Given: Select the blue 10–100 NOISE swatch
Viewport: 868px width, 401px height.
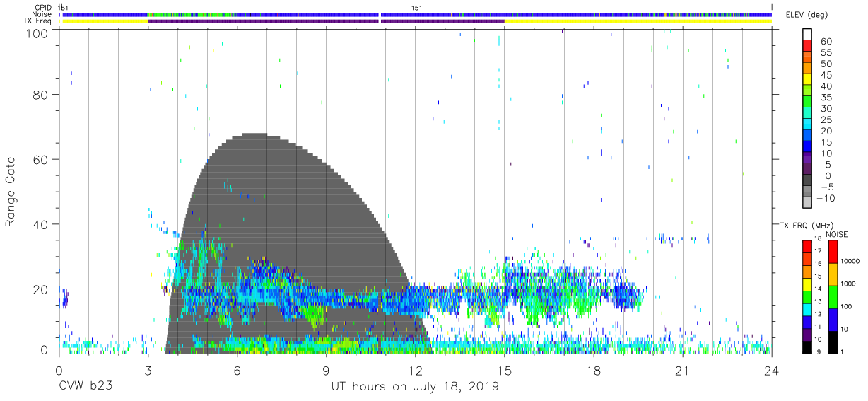Looking at the screenshot, I should click(x=833, y=319).
